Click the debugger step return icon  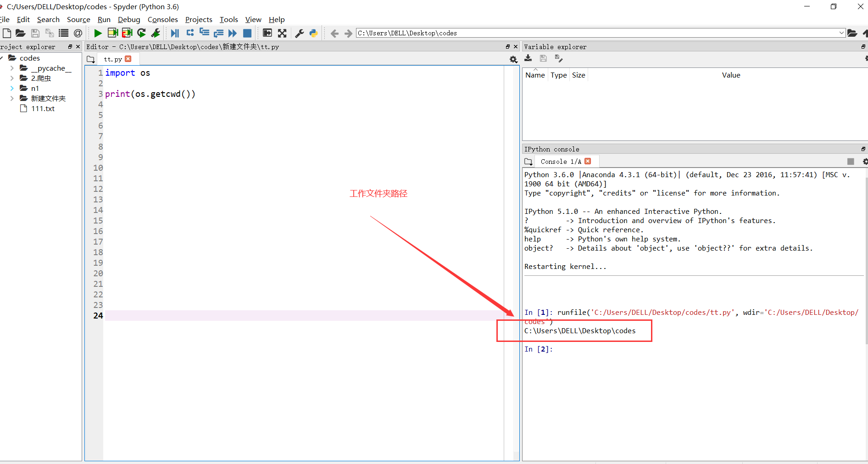point(218,33)
